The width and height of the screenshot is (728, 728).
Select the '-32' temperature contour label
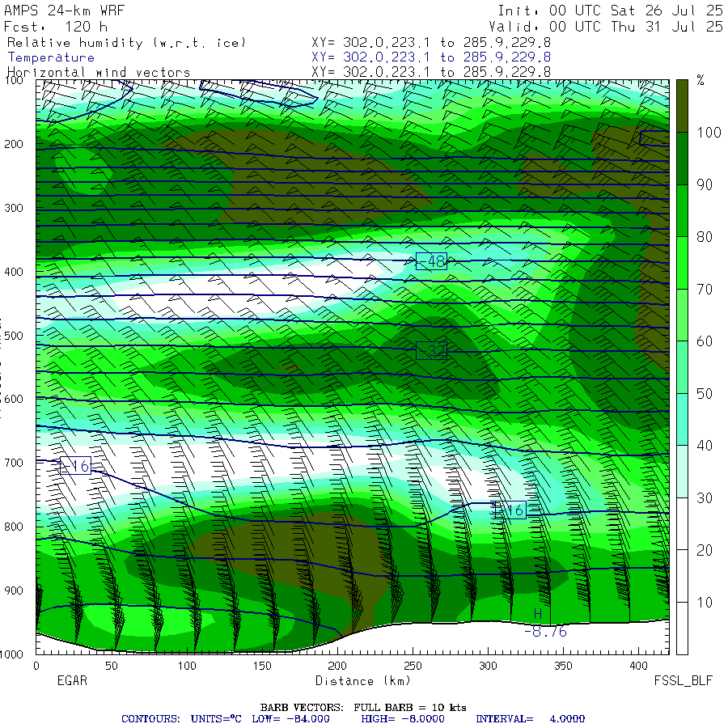pyautogui.click(x=432, y=351)
